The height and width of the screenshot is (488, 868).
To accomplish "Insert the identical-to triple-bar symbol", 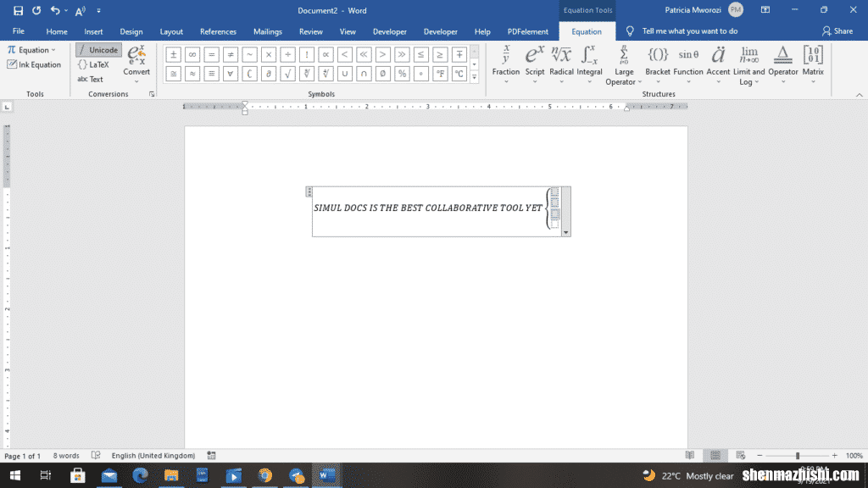I will (211, 74).
